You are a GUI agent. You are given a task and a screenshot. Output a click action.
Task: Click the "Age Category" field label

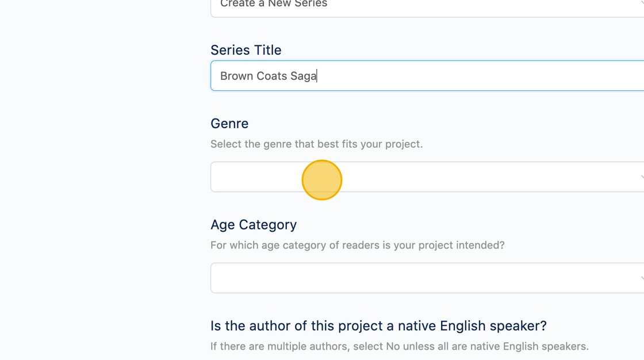[254, 225]
